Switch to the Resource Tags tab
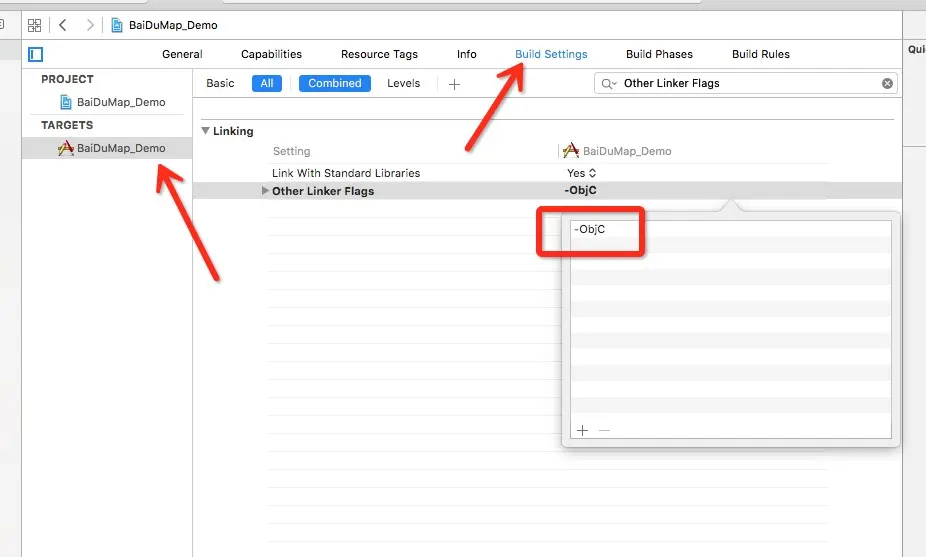 (x=379, y=54)
